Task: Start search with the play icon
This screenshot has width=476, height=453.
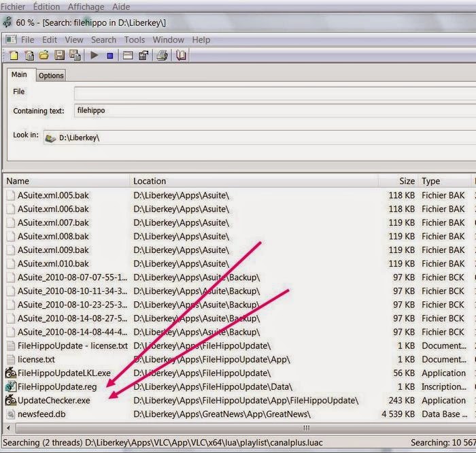Action: [x=95, y=55]
